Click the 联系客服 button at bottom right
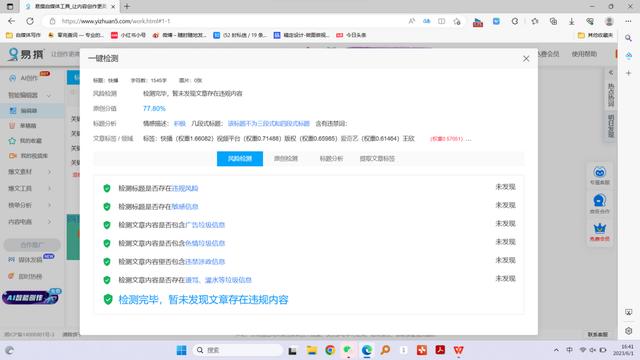The height and width of the screenshot is (360, 640). coord(598,334)
